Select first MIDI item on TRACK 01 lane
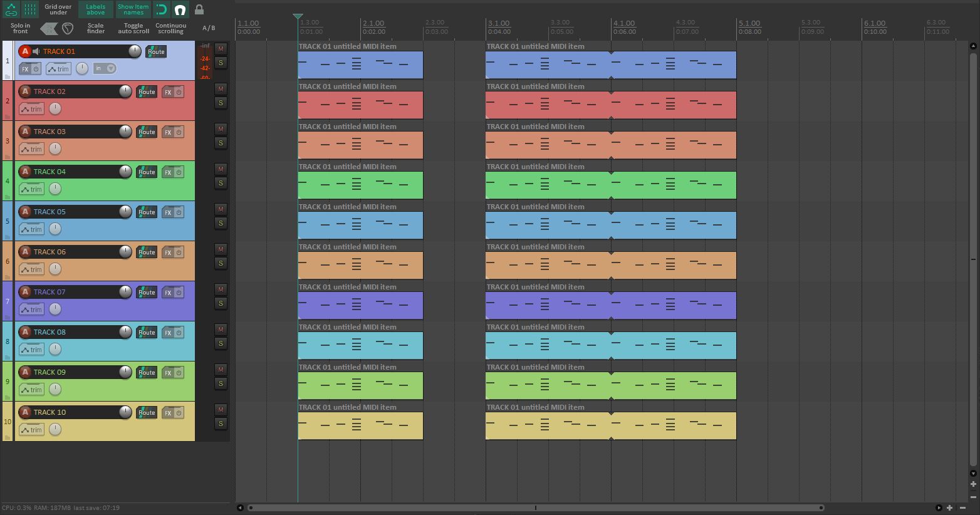 point(360,65)
